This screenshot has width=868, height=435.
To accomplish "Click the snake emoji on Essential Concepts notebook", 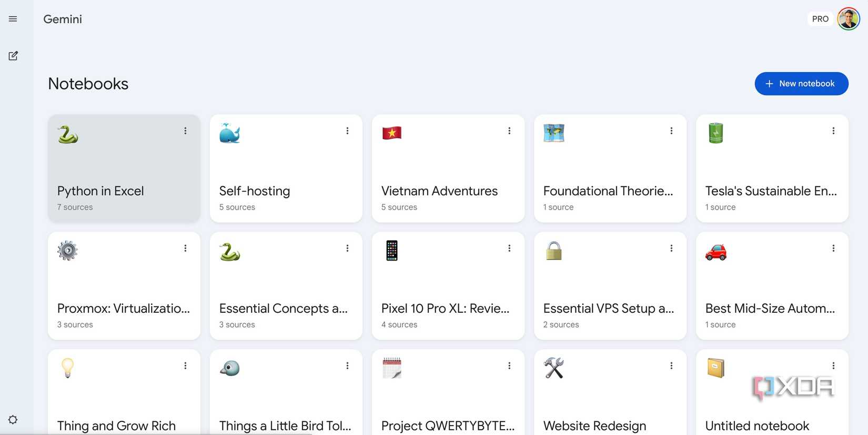I will pyautogui.click(x=230, y=252).
